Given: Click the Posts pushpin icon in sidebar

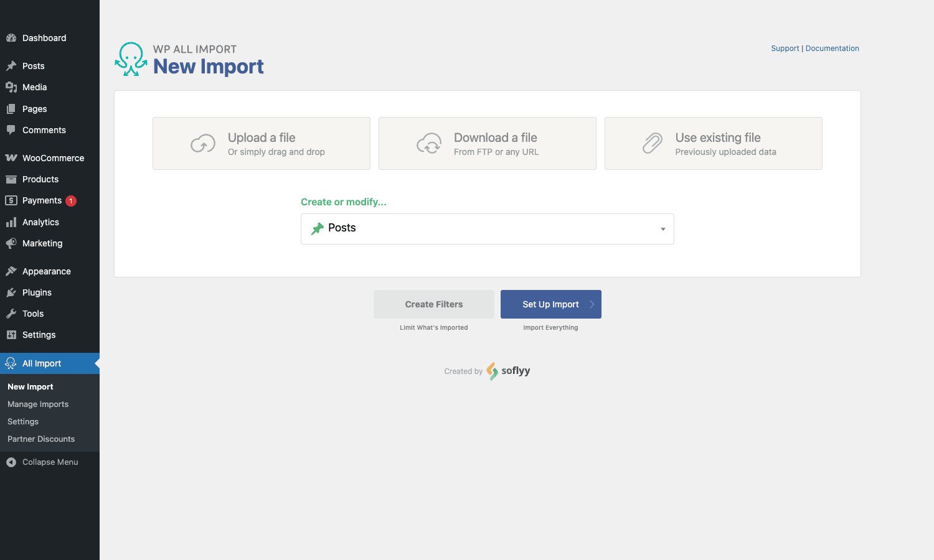Looking at the screenshot, I should click(x=11, y=66).
